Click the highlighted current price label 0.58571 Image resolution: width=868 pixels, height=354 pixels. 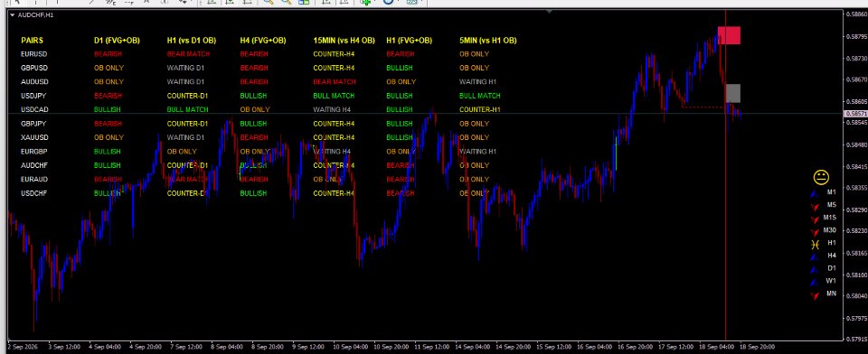coord(856,114)
